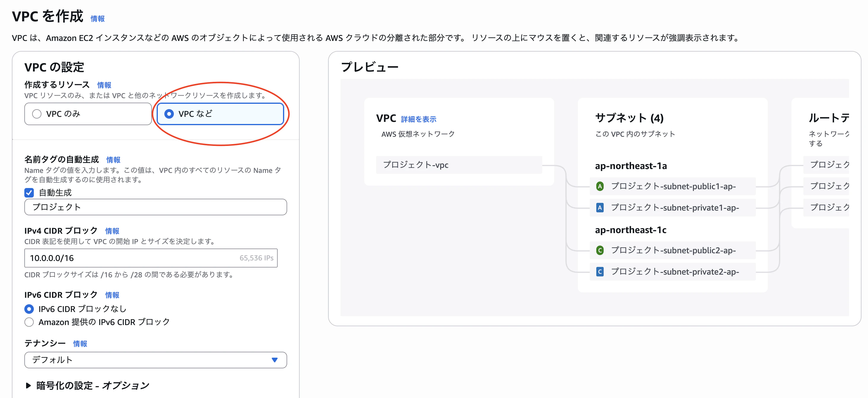Select the 'VPC のみ' radio option
This screenshot has width=868, height=398.
[88, 114]
